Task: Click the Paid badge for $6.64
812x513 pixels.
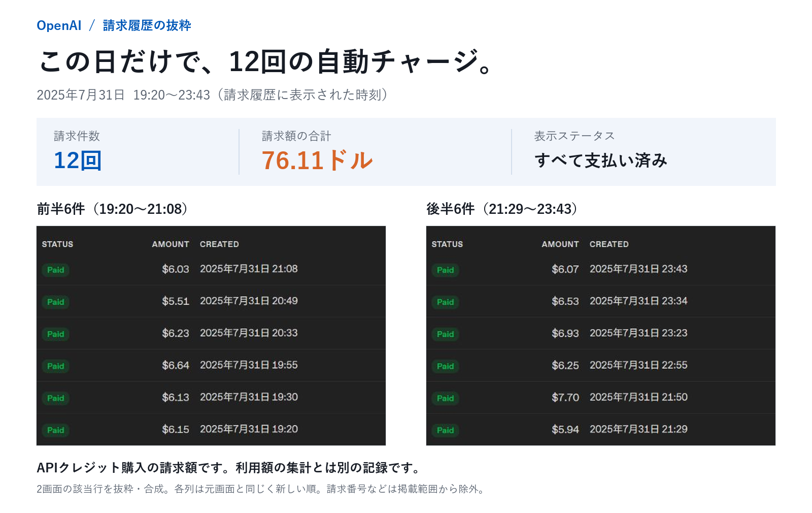Action: 56,366
